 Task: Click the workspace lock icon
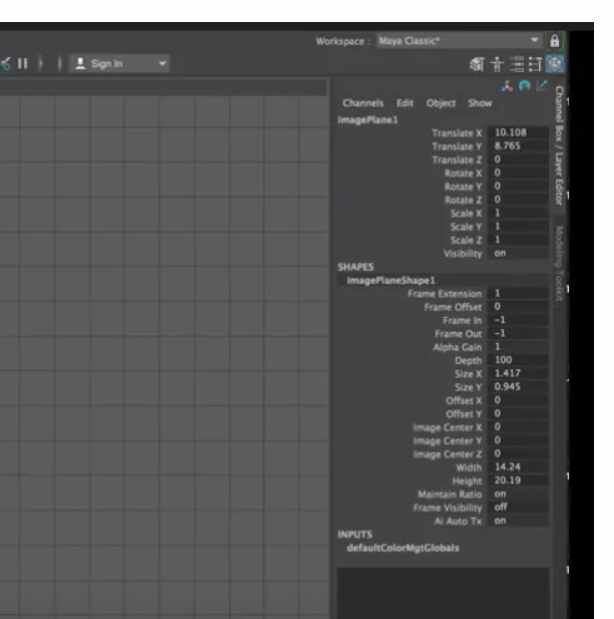click(x=555, y=41)
